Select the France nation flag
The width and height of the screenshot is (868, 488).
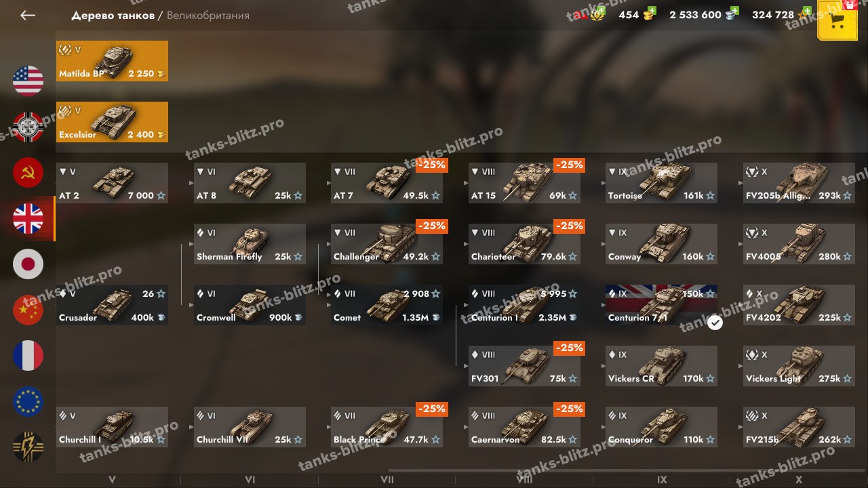coord(28,356)
